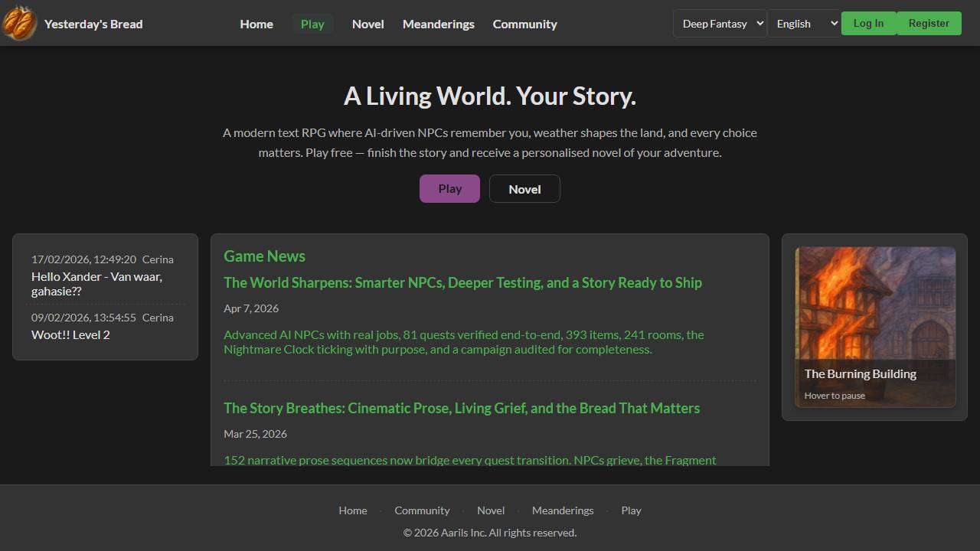Click the 'Apr 7, 2026' date

(251, 308)
